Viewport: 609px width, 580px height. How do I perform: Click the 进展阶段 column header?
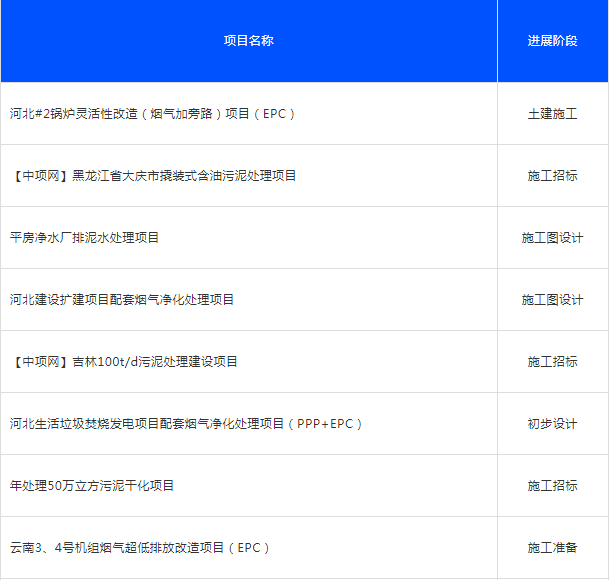click(x=552, y=41)
